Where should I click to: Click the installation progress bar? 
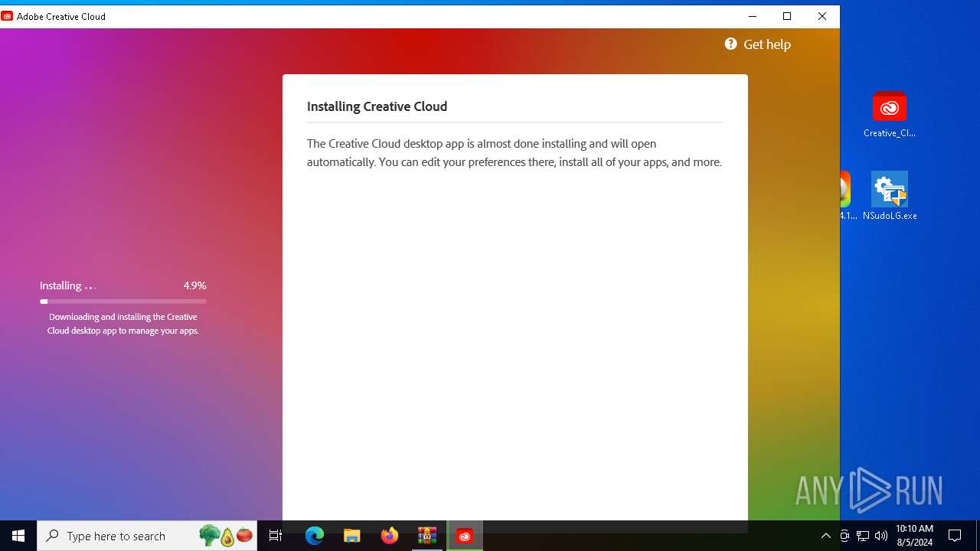pyautogui.click(x=123, y=302)
